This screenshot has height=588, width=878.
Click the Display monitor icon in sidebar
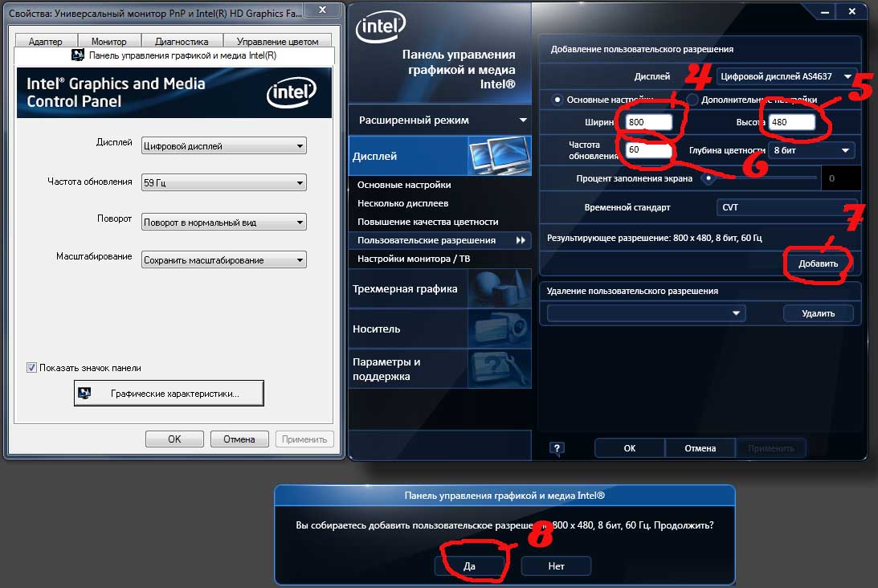click(x=498, y=155)
